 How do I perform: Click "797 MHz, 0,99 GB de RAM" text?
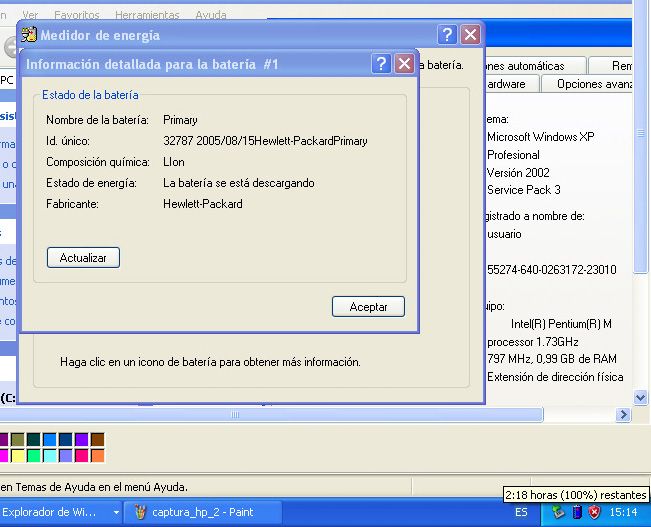tap(552, 359)
